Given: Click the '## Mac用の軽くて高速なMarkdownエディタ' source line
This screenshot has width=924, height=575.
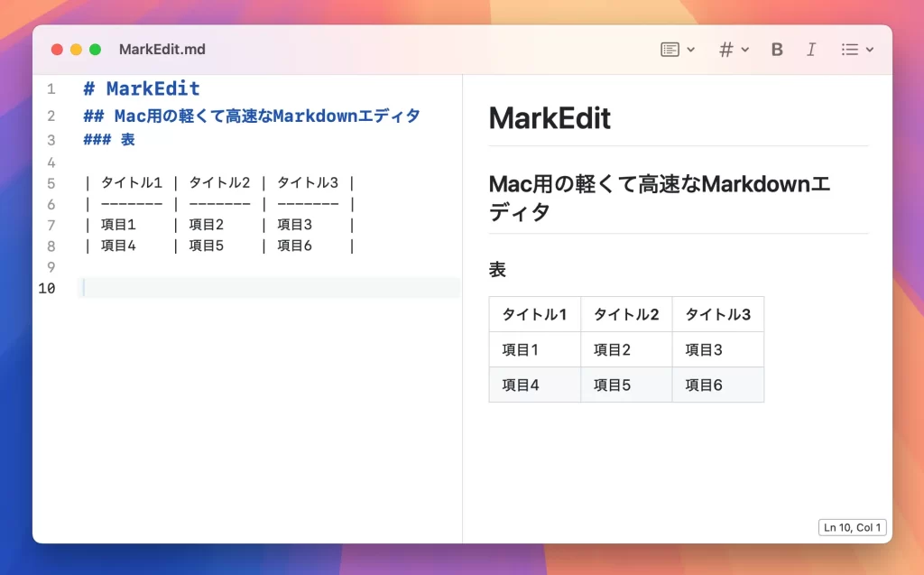Looking at the screenshot, I should point(252,116).
